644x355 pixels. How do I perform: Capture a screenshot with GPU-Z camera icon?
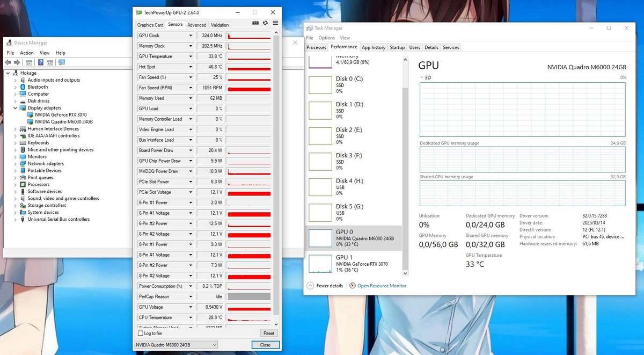point(255,23)
